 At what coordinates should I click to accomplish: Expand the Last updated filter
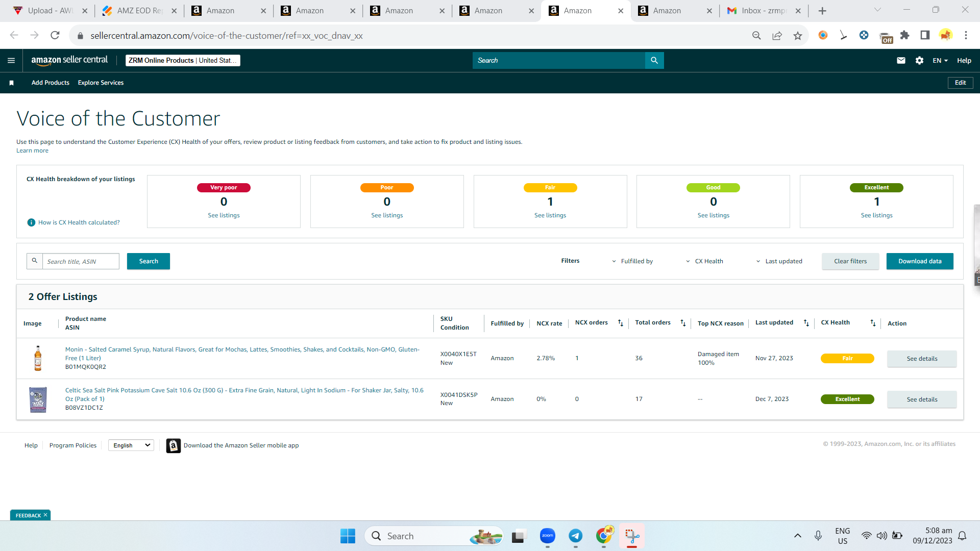click(x=779, y=261)
